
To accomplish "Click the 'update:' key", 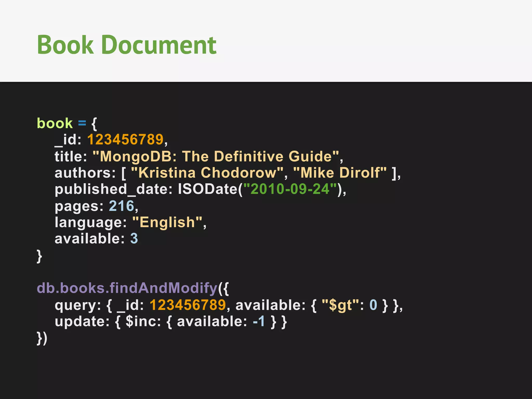I will tap(82, 322).
